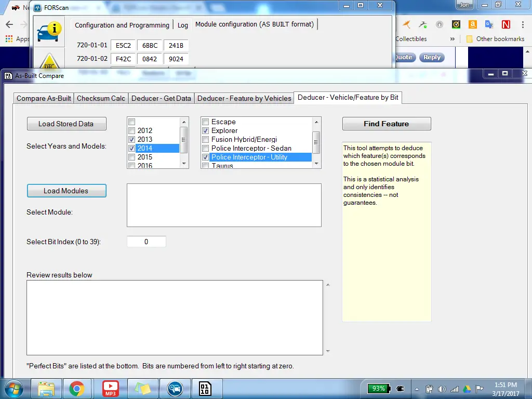Toggle the blank year checkbox above 2012
The width and height of the screenshot is (532, 399).
click(x=131, y=122)
